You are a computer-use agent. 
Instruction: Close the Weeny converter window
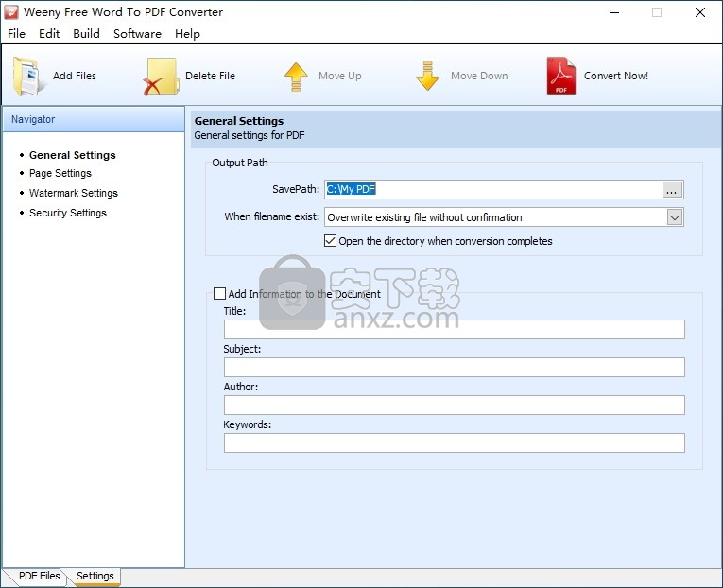pos(700,12)
